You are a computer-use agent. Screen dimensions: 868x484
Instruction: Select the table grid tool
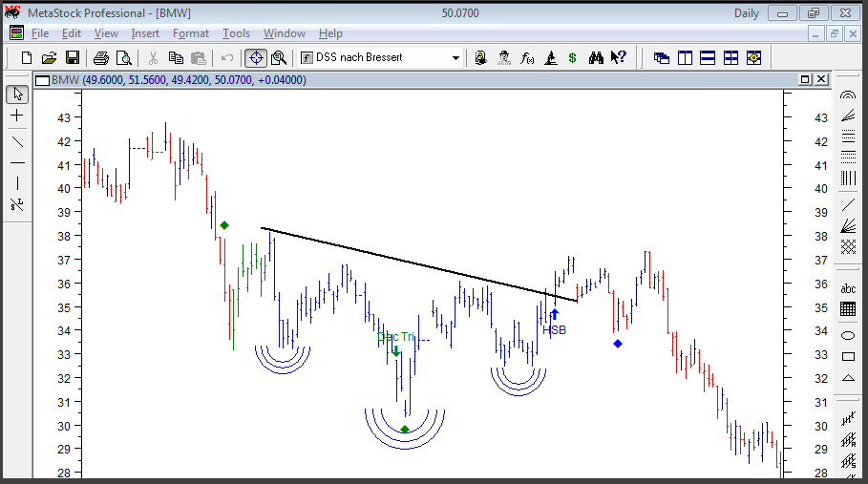click(x=848, y=309)
